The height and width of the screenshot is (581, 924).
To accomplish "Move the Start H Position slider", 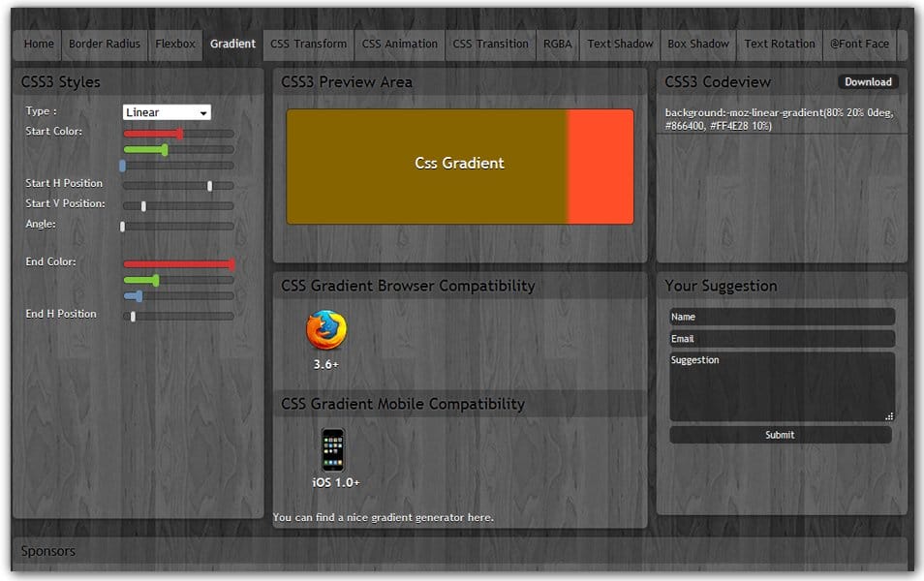I will point(209,185).
